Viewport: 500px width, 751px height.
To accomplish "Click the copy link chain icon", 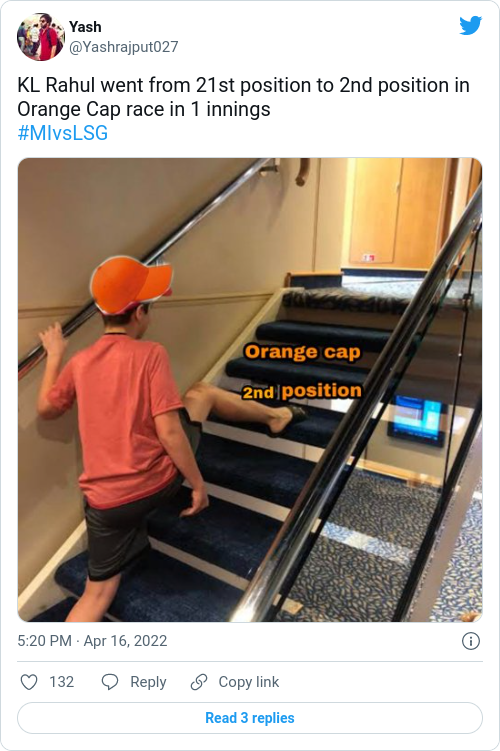I will [199, 682].
